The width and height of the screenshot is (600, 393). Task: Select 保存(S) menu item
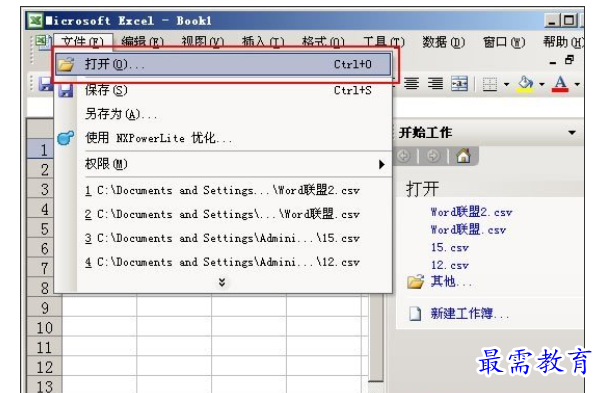pyautogui.click(x=223, y=90)
